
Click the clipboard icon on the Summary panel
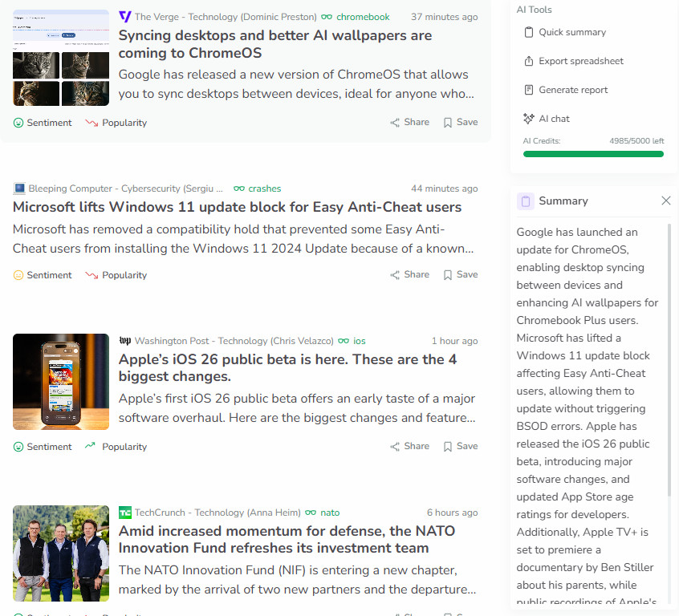click(x=526, y=201)
